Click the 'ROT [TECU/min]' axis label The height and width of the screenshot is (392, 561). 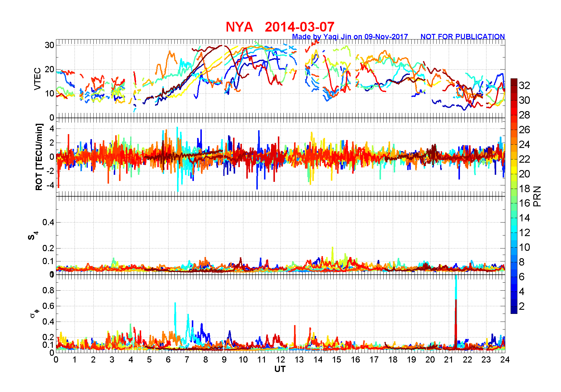(x=39, y=157)
